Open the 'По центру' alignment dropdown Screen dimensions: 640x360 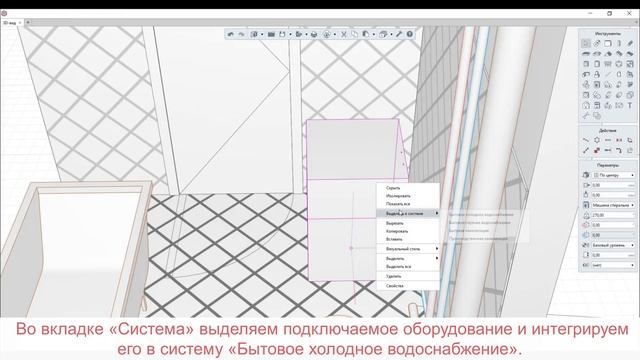[x=613, y=175]
